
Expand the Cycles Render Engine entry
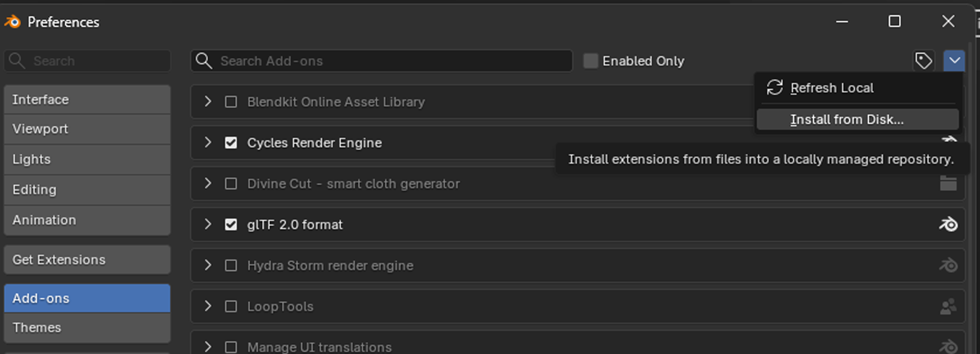(208, 142)
